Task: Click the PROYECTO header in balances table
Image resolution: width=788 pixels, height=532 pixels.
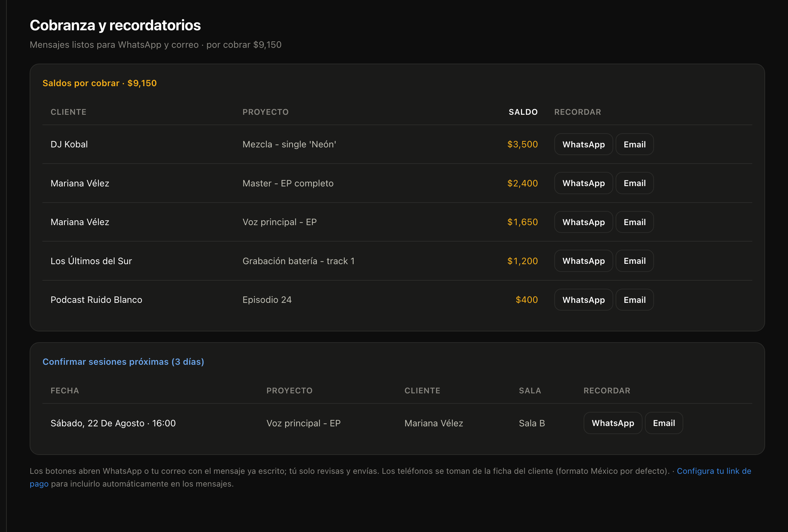Action: [x=265, y=112]
